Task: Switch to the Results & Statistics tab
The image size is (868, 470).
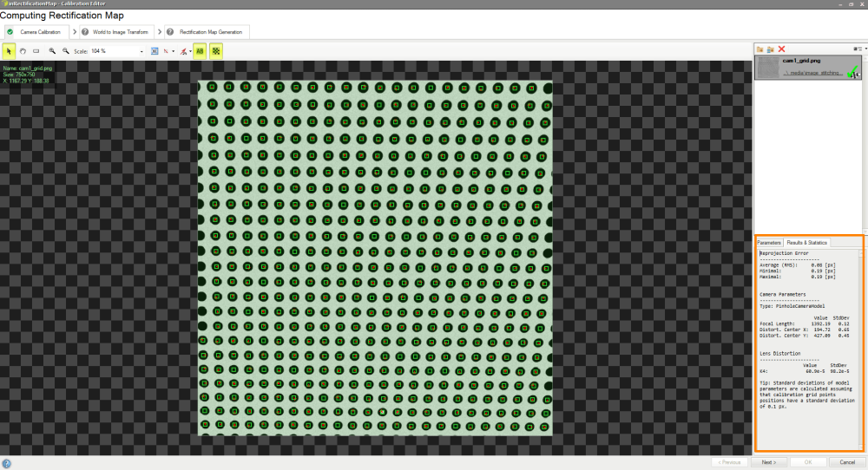Action: coord(806,243)
